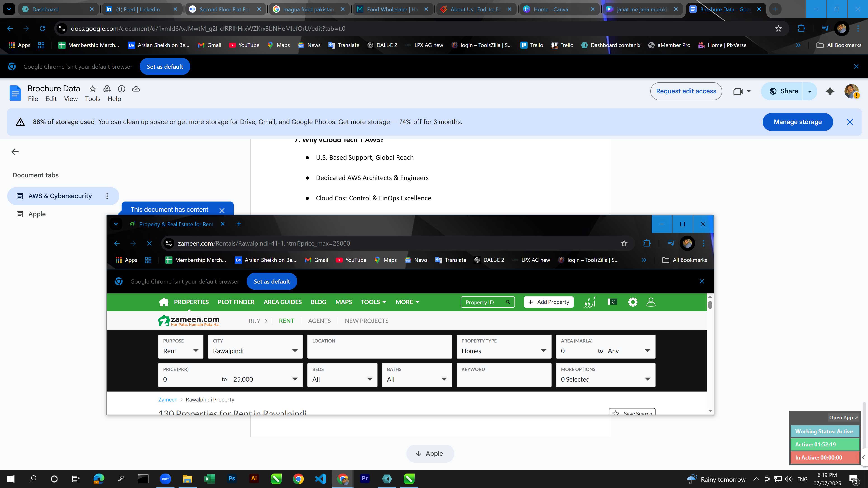This screenshot has height=488, width=868.
Task: Open Visual Studio Code from taskbar
Action: coord(321,479)
